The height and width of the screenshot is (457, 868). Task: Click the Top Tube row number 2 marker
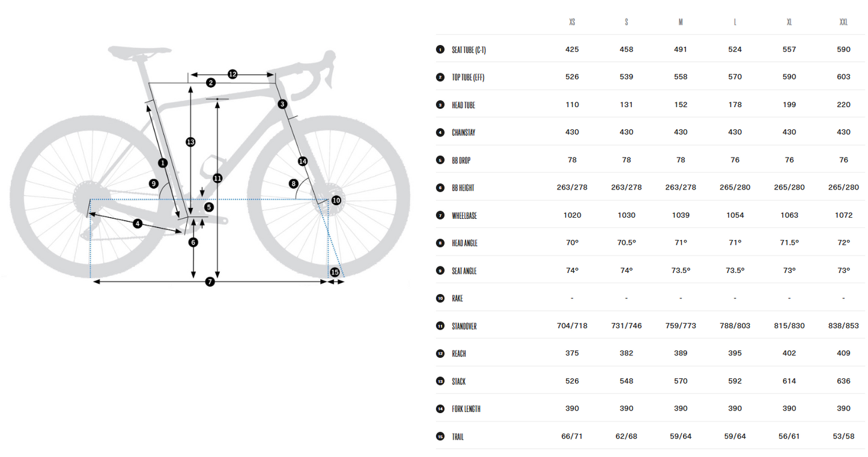(440, 77)
